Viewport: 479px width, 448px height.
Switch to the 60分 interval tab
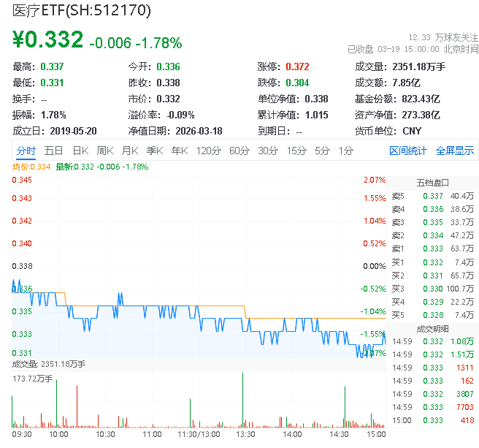239,151
